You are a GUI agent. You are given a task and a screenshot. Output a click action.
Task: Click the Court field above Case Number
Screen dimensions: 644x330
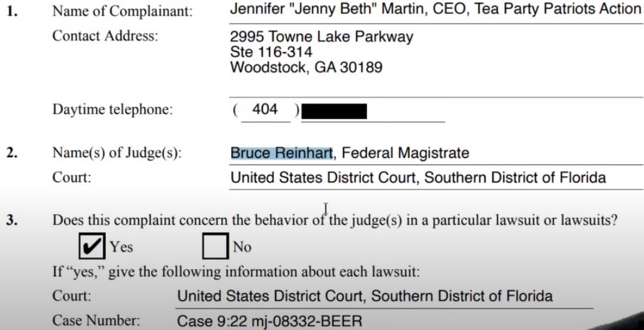click(x=365, y=296)
